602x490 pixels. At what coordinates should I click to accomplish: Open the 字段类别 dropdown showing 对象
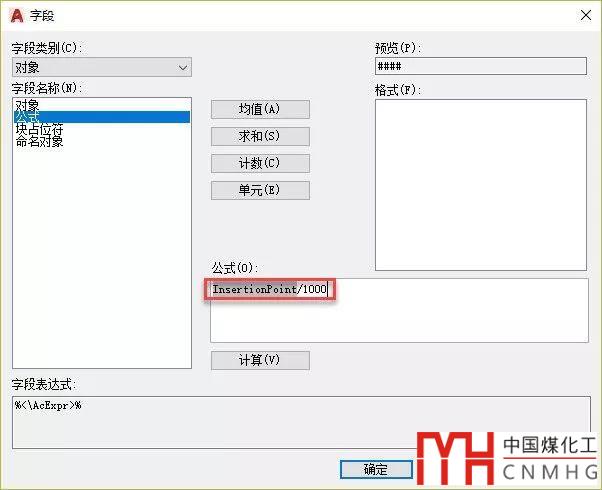(101, 67)
